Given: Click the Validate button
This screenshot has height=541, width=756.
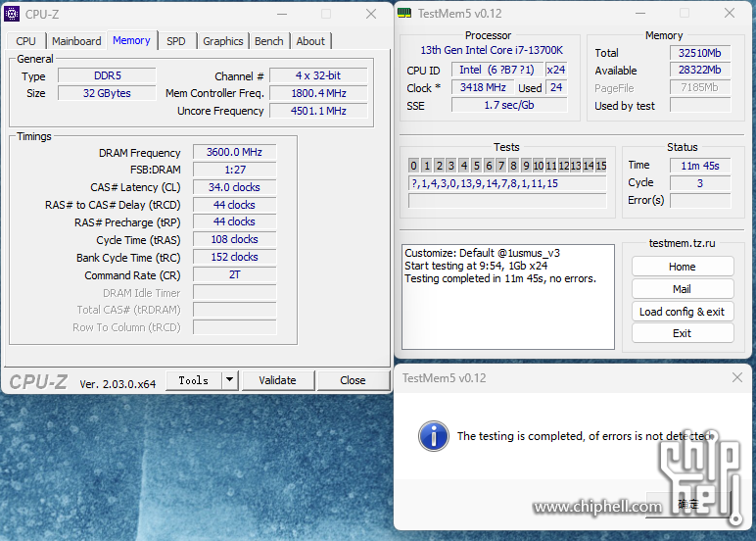Looking at the screenshot, I should tap(277, 380).
